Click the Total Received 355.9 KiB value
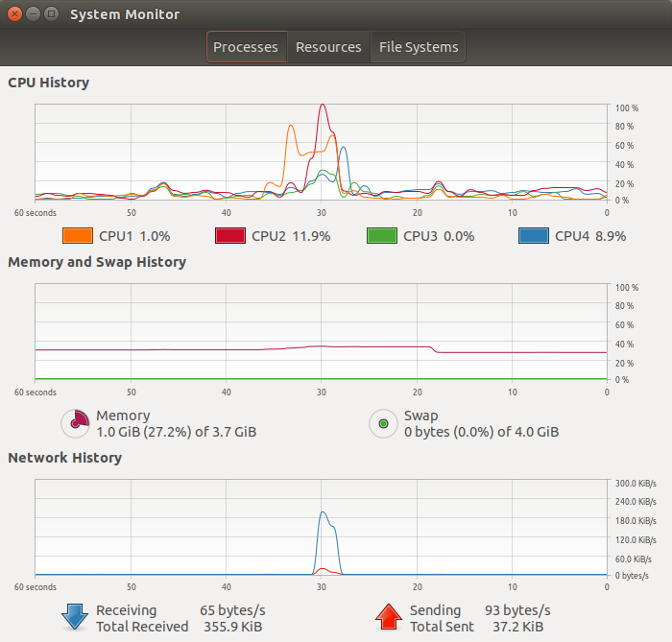Viewport: 672px width, 642px height. [x=232, y=627]
